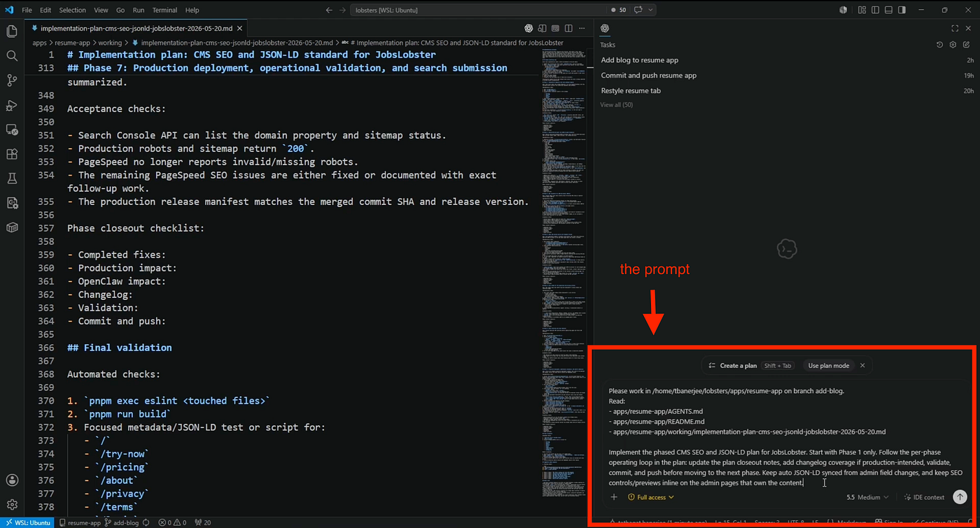
Task: Click the send prompt arrow button
Action: pyautogui.click(x=960, y=497)
